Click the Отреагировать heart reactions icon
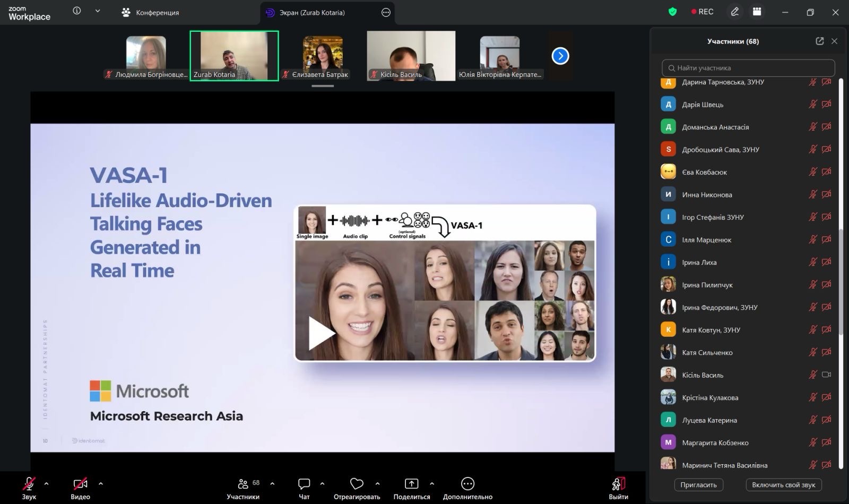The image size is (849, 504). tap(357, 484)
